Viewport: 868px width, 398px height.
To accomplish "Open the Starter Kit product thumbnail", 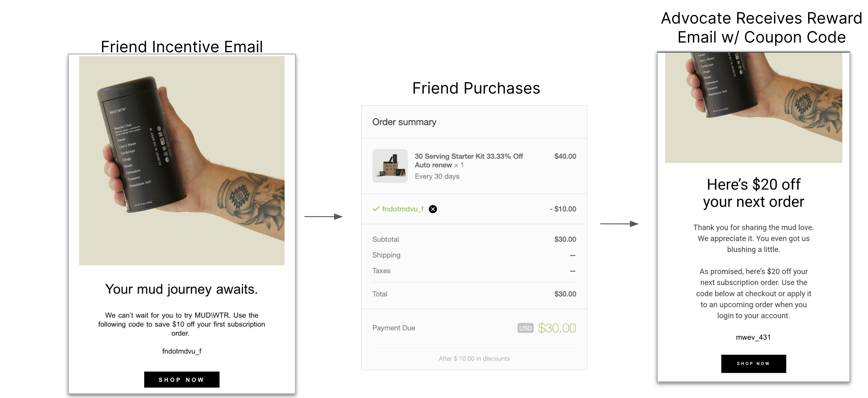I will tap(390, 166).
